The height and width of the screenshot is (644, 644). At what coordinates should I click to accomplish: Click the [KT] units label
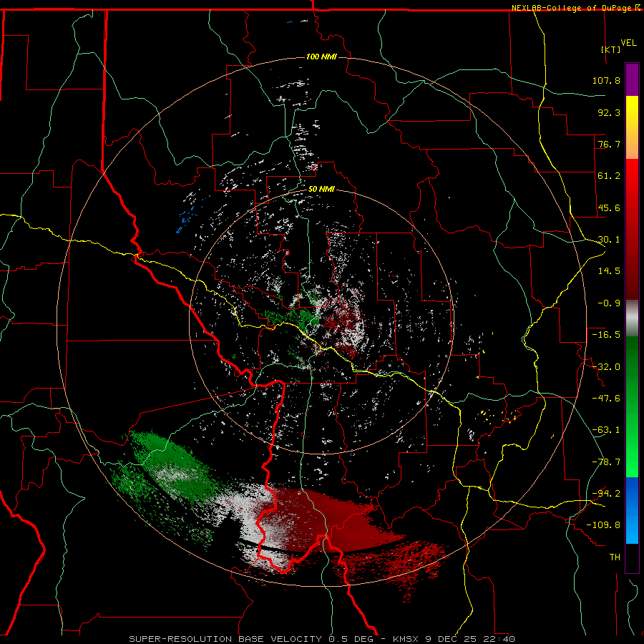pos(611,49)
